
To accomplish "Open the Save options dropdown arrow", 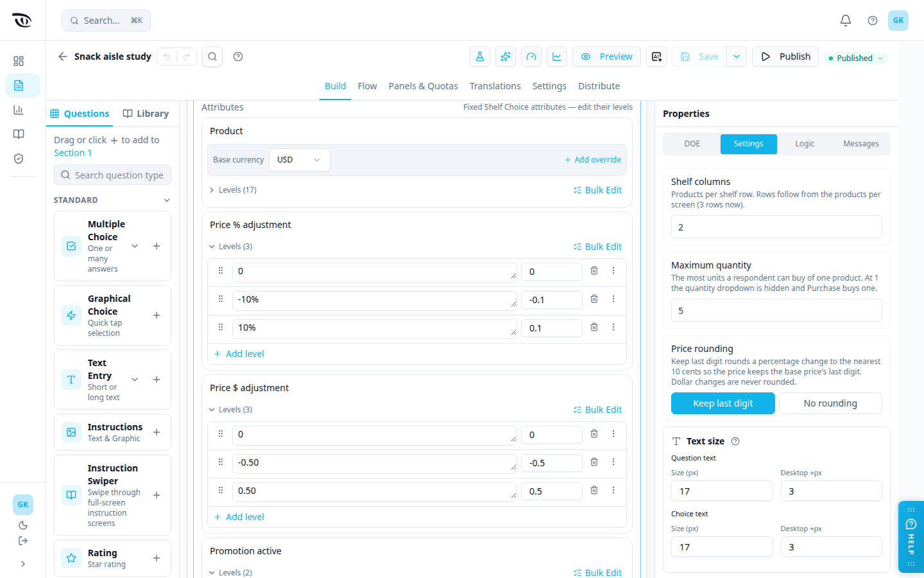I will (x=737, y=57).
